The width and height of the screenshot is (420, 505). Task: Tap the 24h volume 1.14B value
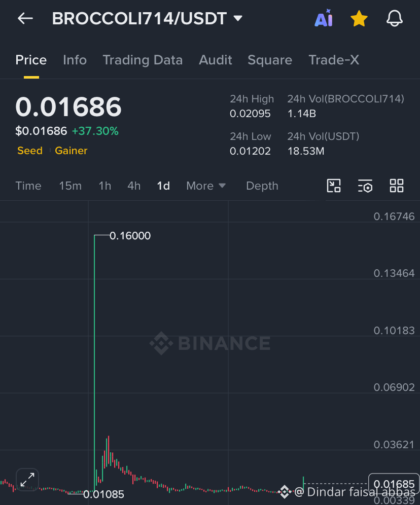click(x=301, y=114)
